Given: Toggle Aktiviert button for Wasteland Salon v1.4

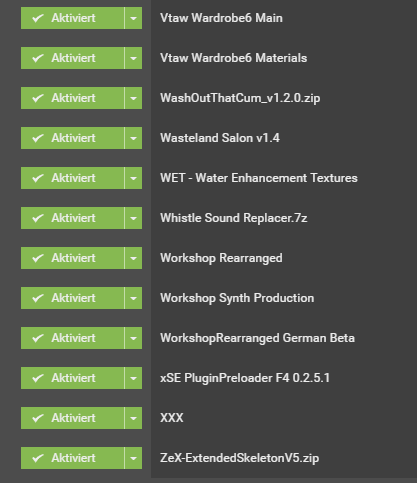Looking at the screenshot, I should tap(73, 138).
